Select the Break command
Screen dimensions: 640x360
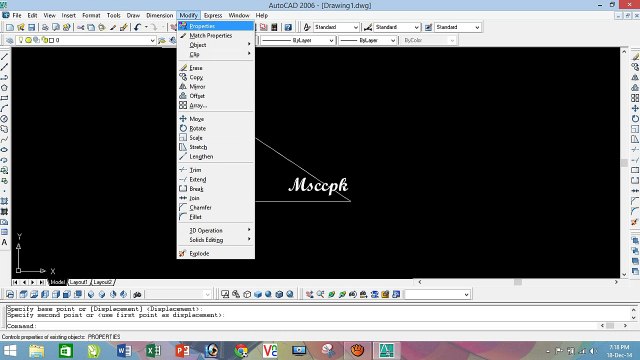[x=216, y=189]
